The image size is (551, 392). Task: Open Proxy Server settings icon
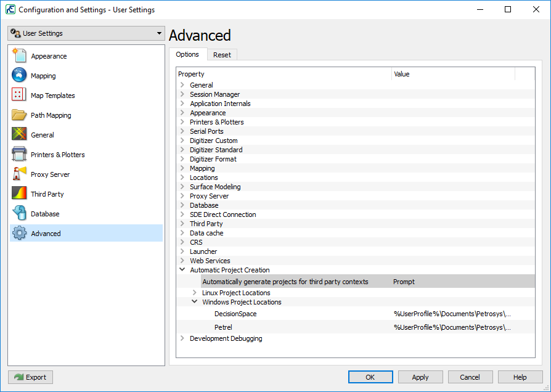[20, 174]
